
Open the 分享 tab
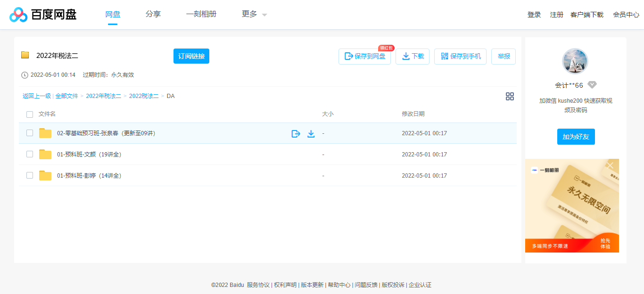coord(153,15)
